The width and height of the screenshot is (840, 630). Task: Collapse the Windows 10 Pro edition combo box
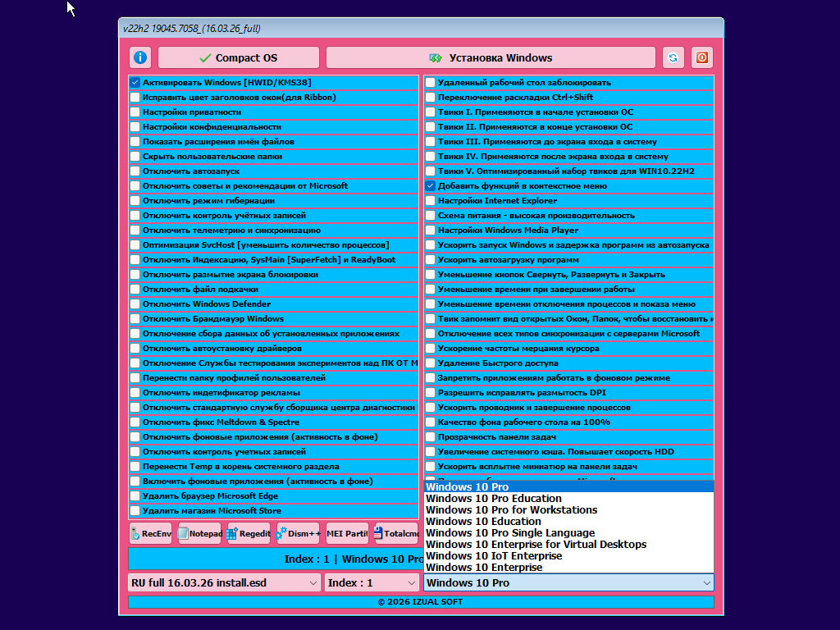(x=569, y=583)
